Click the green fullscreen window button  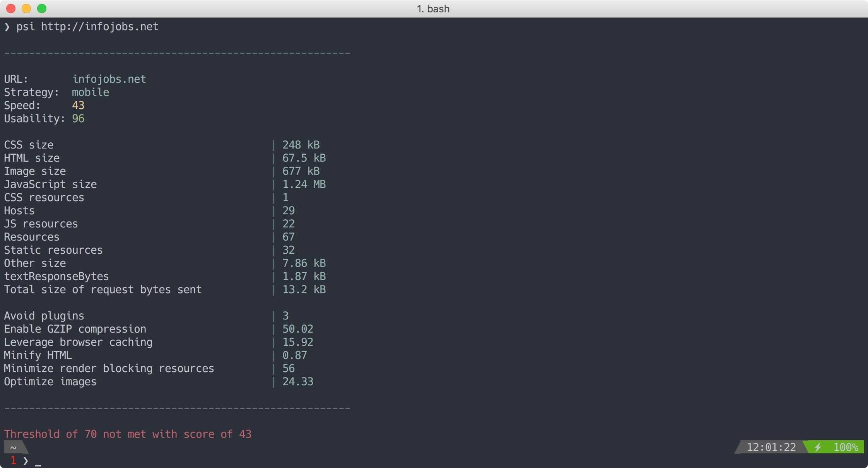(x=42, y=9)
